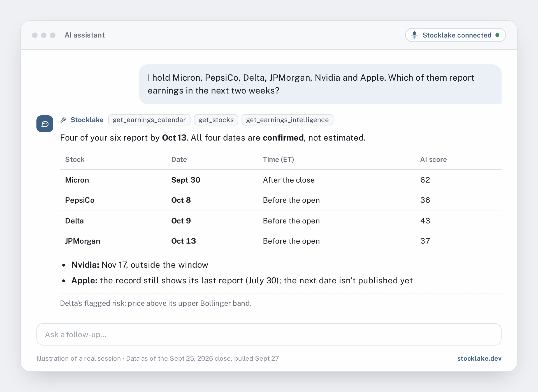Click the Stocklake logo icon in connection badge
Screen dimensions: 538x392
[414, 35]
